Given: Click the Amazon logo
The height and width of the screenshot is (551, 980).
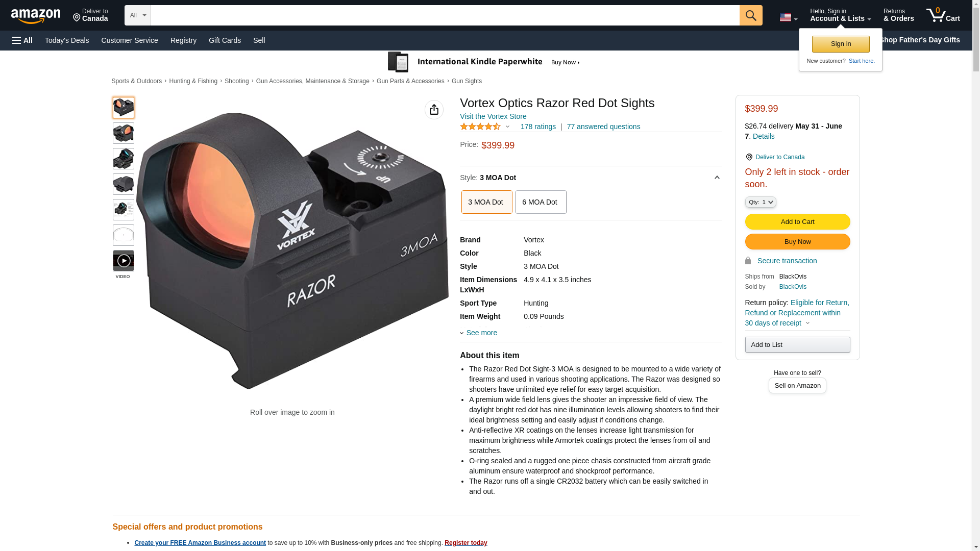Looking at the screenshot, I should point(36,16).
